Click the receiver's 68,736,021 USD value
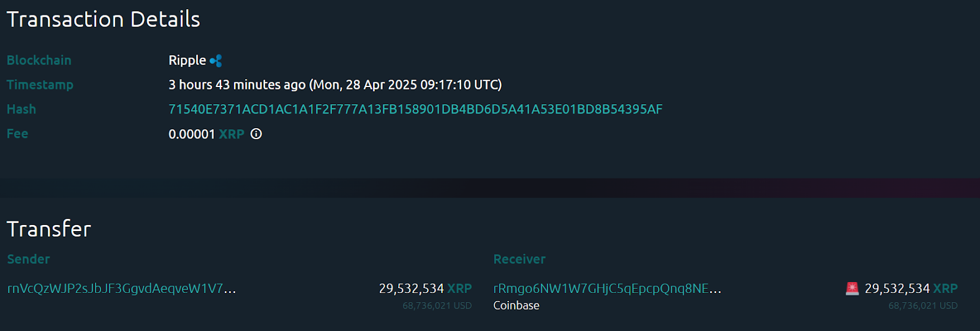Screen dimensions: 980x331 pyautogui.click(x=922, y=305)
